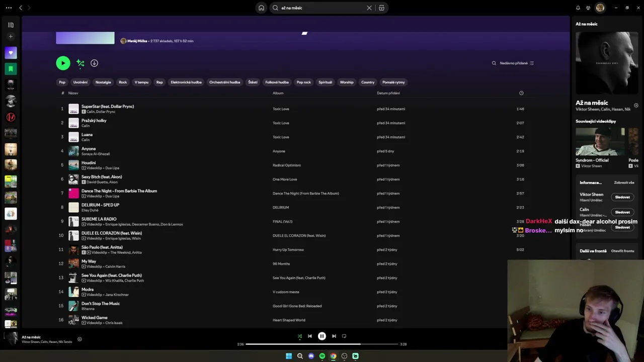Open the album Hurry Up Tomorrow

[x=288, y=249]
